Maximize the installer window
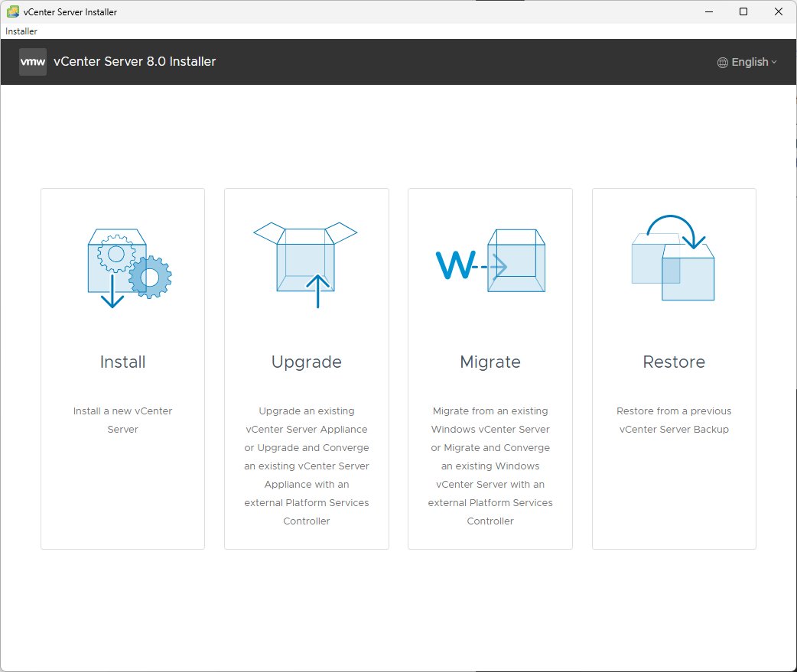The height and width of the screenshot is (672, 797). tap(743, 11)
